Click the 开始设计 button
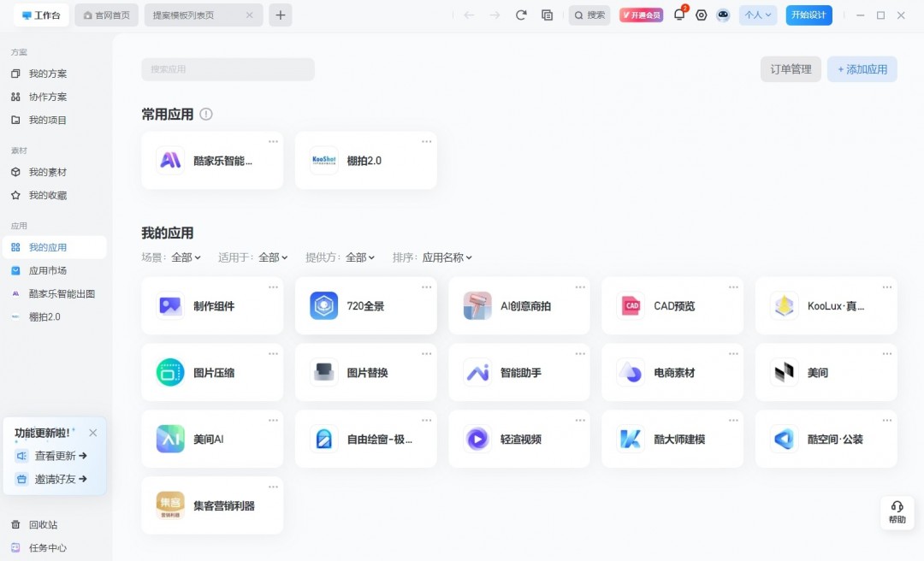The height and width of the screenshot is (561, 924). click(x=808, y=15)
